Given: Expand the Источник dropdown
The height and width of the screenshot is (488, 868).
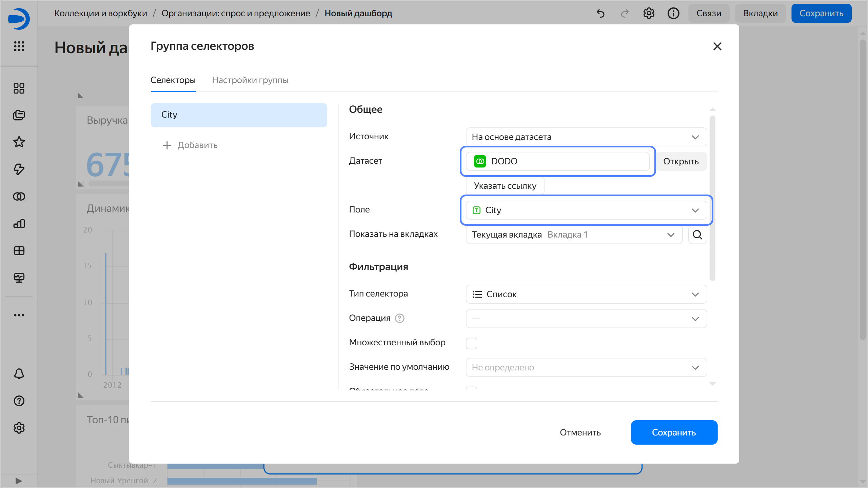Looking at the screenshot, I should pos(586,137).
